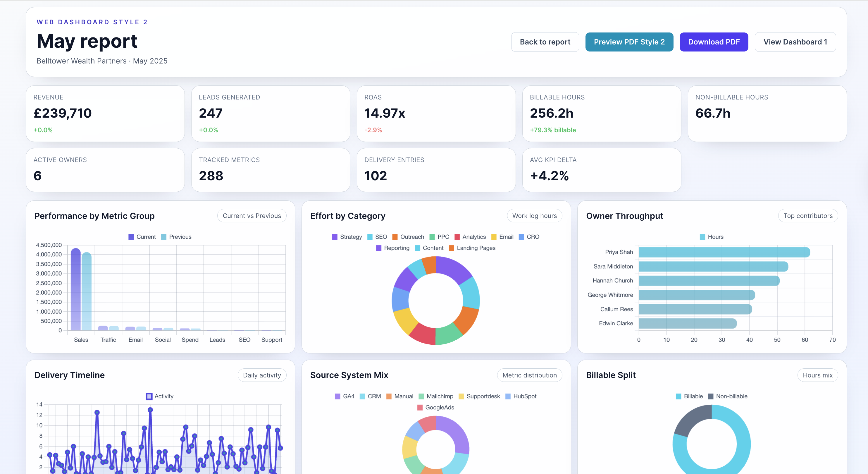Switch to View Dashboard 1
The width and height of the screenshot is (868, 474).
[x=795, y=42]
